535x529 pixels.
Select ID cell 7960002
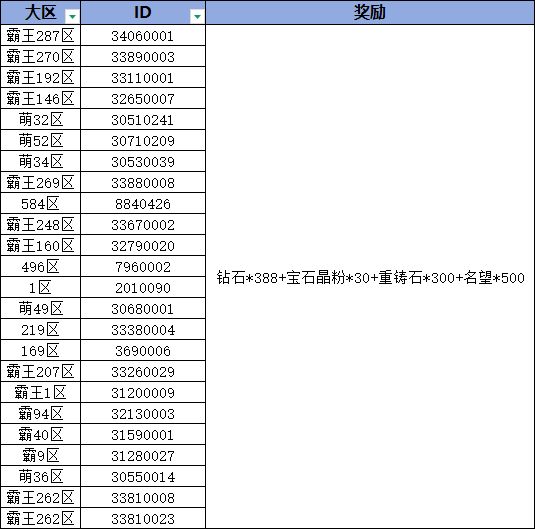click(x=143, y=266)
